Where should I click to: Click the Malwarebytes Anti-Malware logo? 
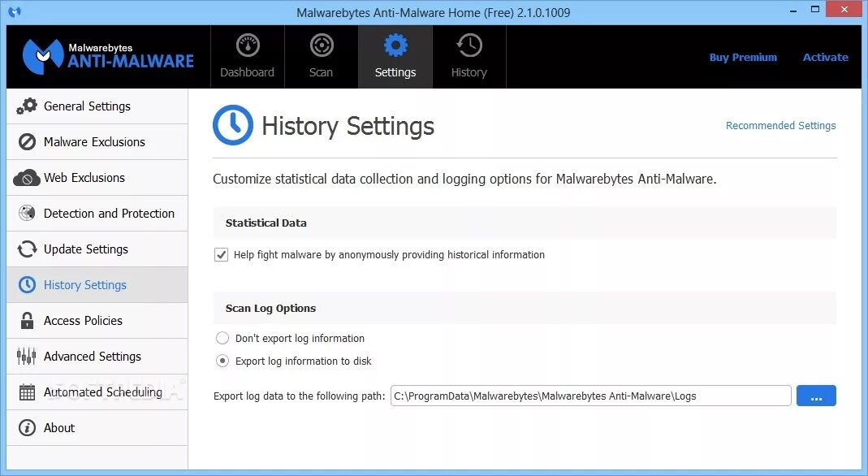108,57
